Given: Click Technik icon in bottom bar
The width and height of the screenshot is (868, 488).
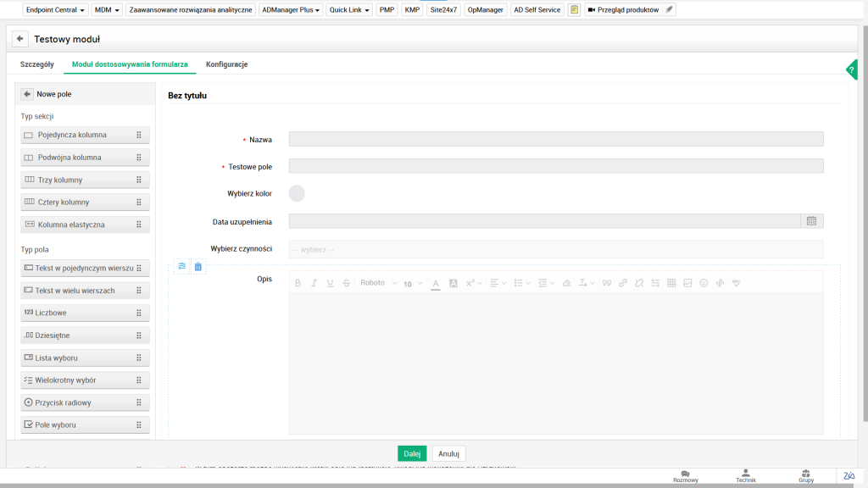Looking at the screenshot, I should pyautogui.click(x=745, y=474).
